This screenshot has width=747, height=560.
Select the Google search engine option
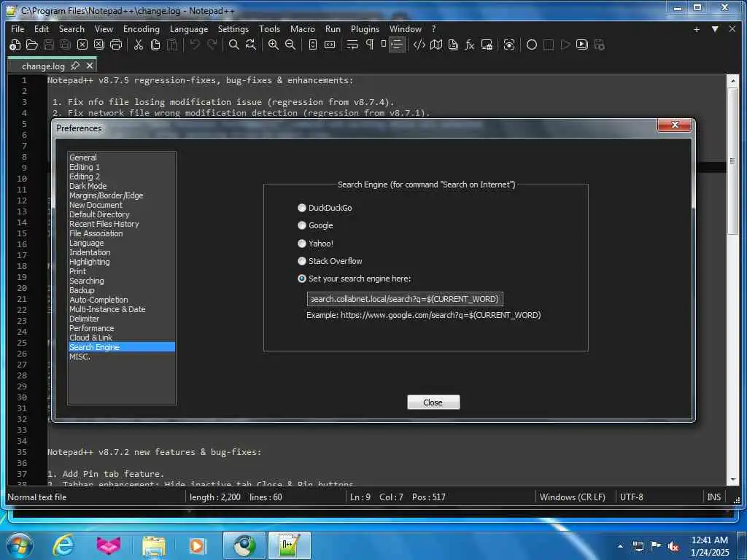[x=301, y=225]
